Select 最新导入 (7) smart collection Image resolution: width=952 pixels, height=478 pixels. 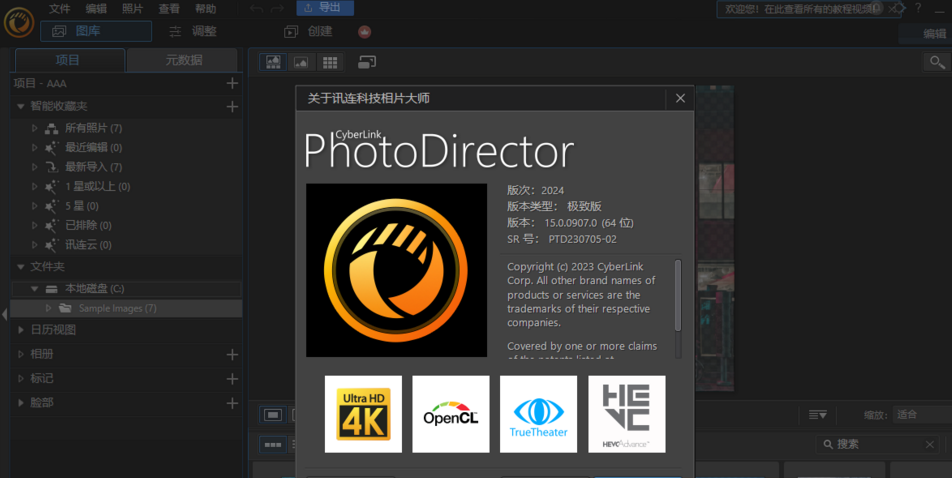pos(93,167)
